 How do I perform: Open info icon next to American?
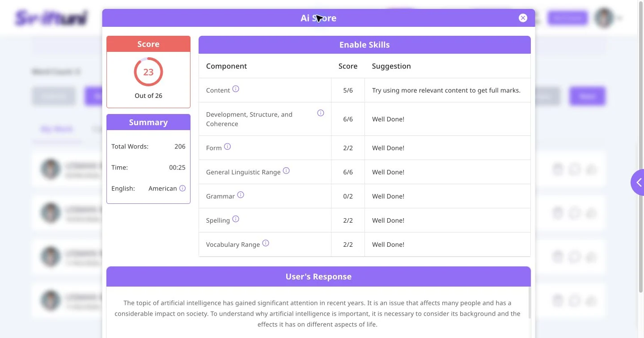click(182, 188)
